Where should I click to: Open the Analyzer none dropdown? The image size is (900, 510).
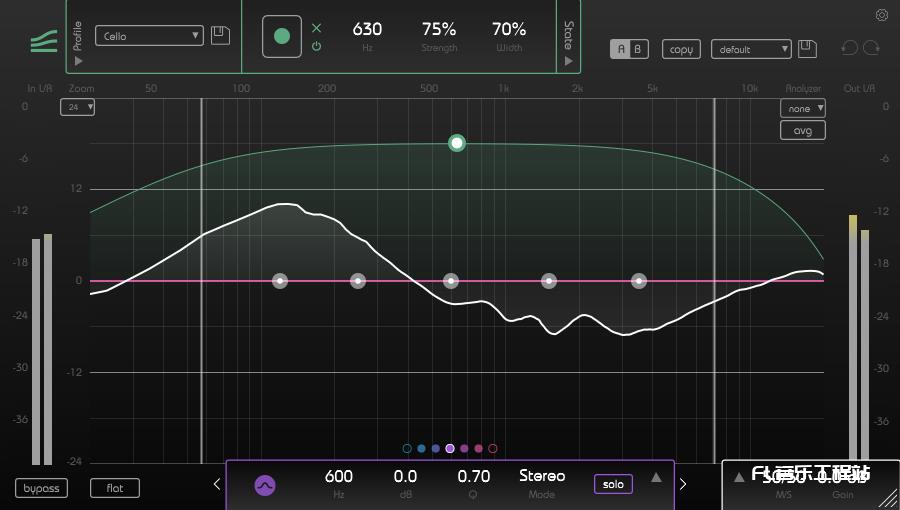[x=803, y=108]
